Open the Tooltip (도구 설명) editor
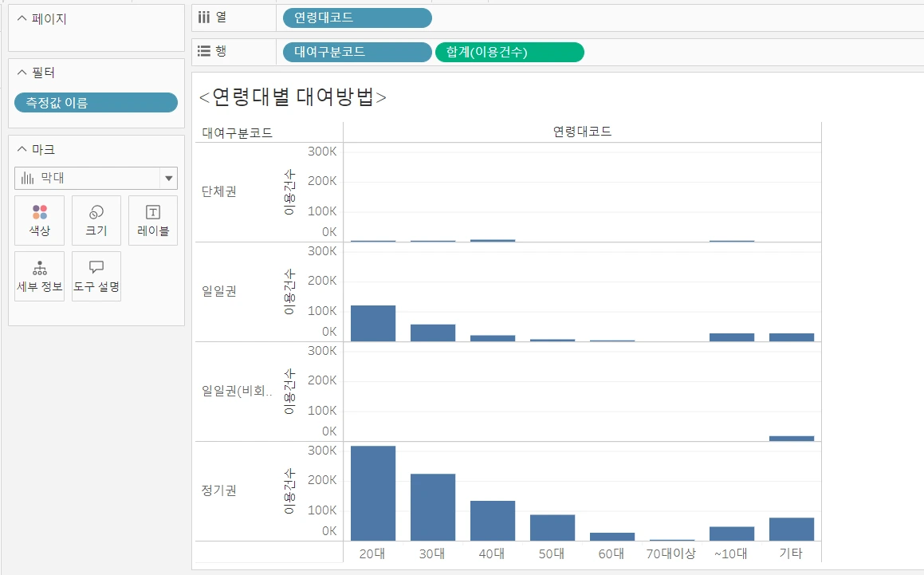Viewport: 924px width, 575px height. (96, 275)
